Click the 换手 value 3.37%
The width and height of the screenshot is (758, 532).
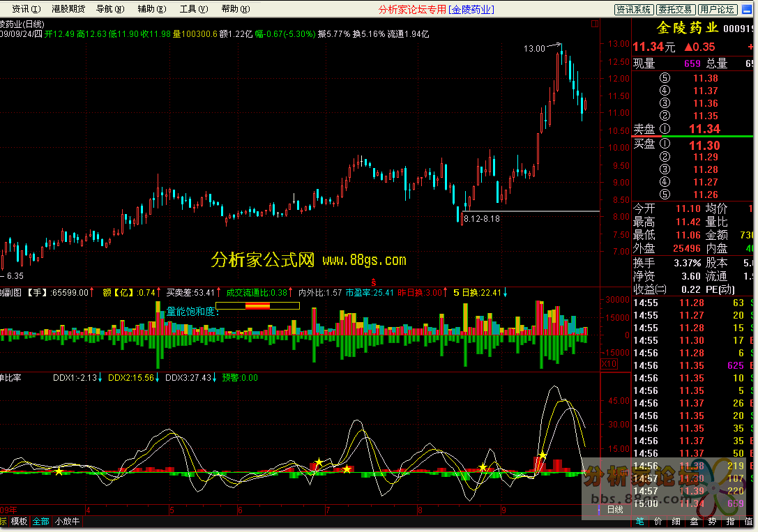[687, 264]
